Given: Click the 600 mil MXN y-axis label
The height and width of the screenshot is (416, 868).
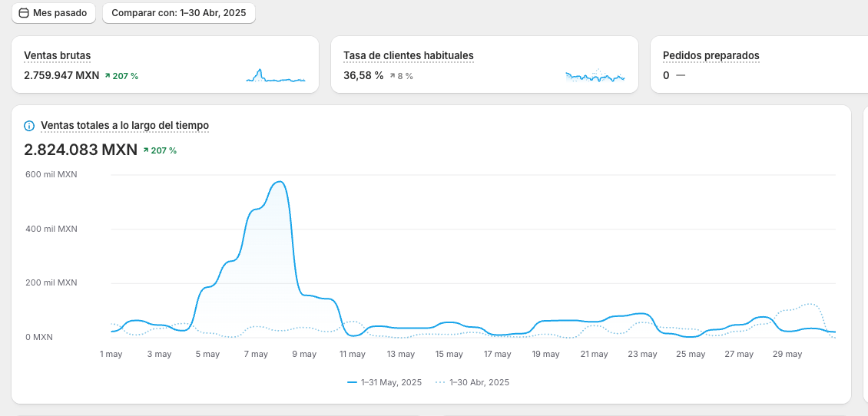Looking at the screenshot, I should click(51, 174).
